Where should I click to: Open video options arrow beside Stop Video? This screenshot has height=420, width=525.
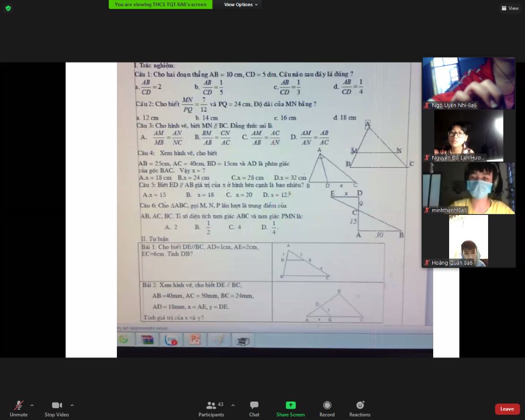click(x=72, y=405)
